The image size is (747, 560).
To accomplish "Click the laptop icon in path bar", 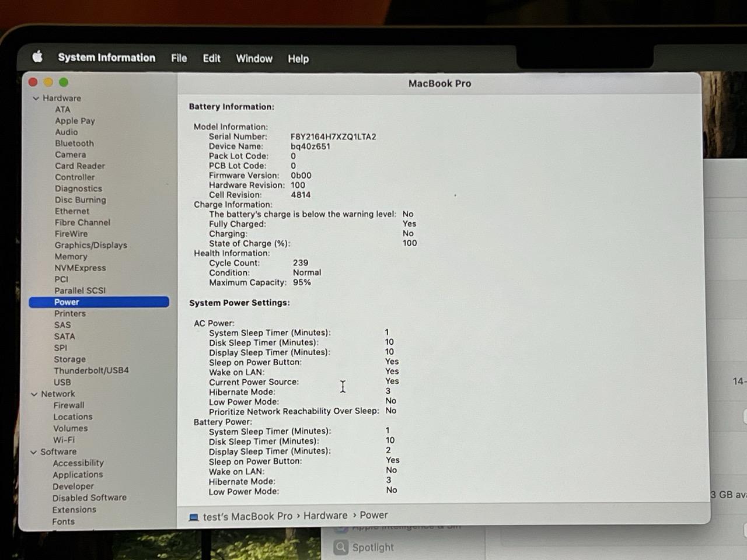I will (194, 517).
